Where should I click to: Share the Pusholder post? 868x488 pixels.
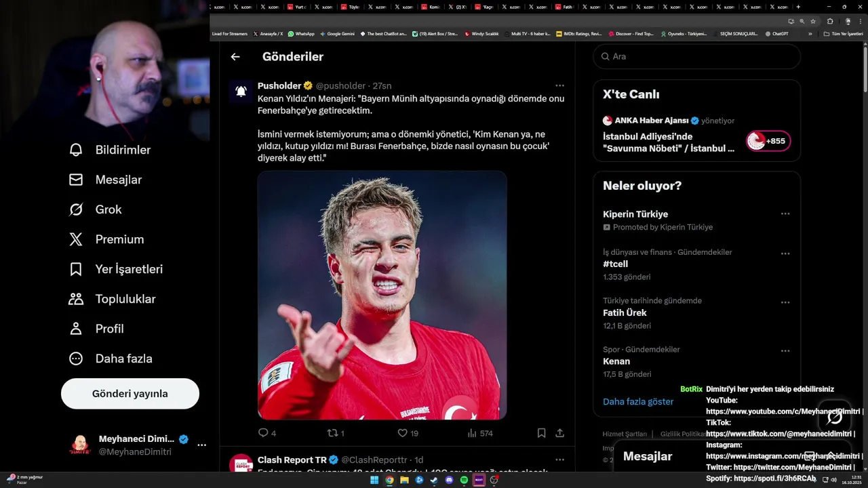click(559, 433)
